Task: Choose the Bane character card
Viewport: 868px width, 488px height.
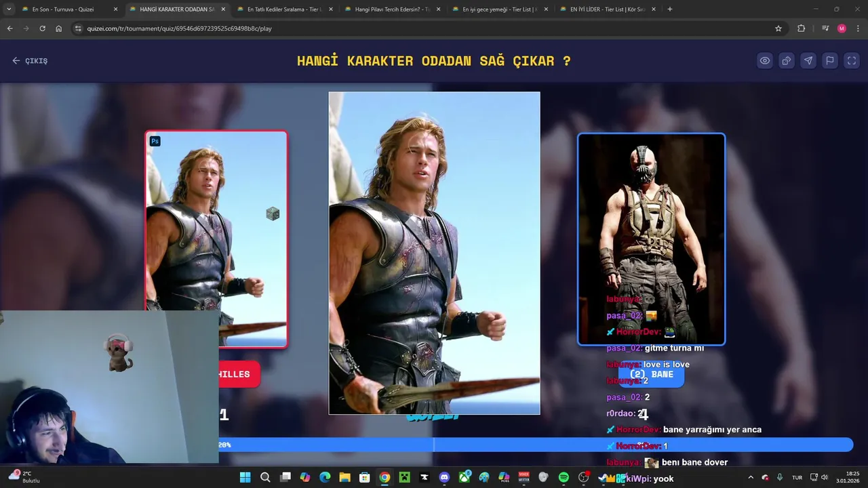Action: [x=651, y=239]
